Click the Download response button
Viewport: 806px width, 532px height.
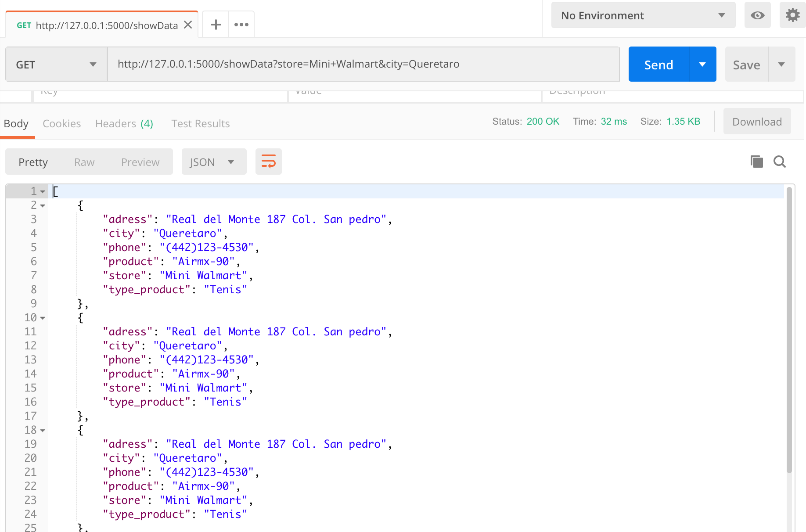pos(757,122)
